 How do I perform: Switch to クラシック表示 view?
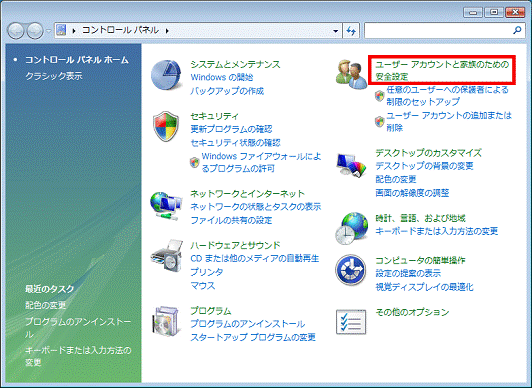click(x=54, y=76)
